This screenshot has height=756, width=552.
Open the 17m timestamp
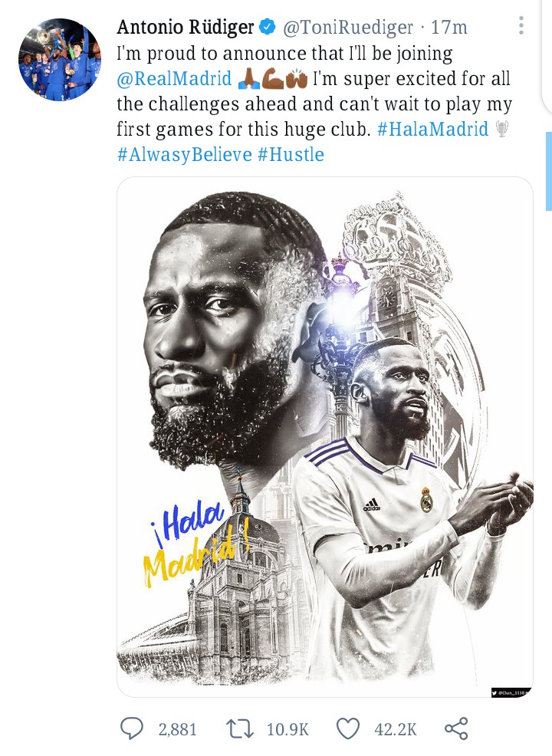(449, 28)
